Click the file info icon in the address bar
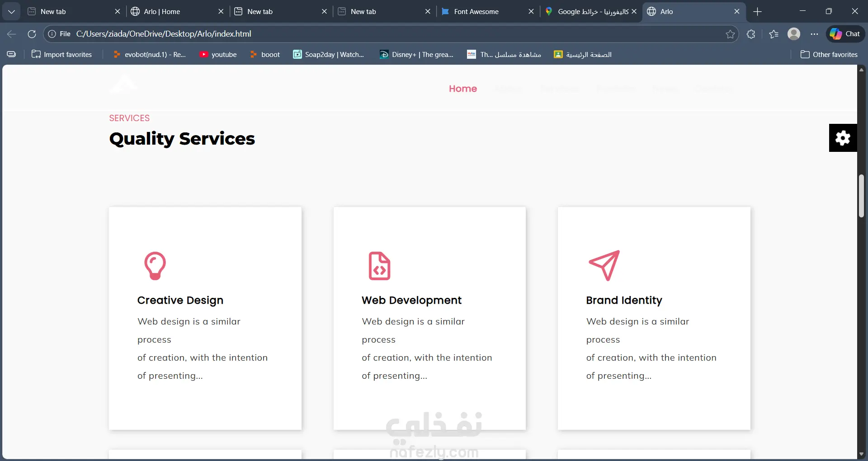Screen dimensions: 868x461 [x=52, y=34]
